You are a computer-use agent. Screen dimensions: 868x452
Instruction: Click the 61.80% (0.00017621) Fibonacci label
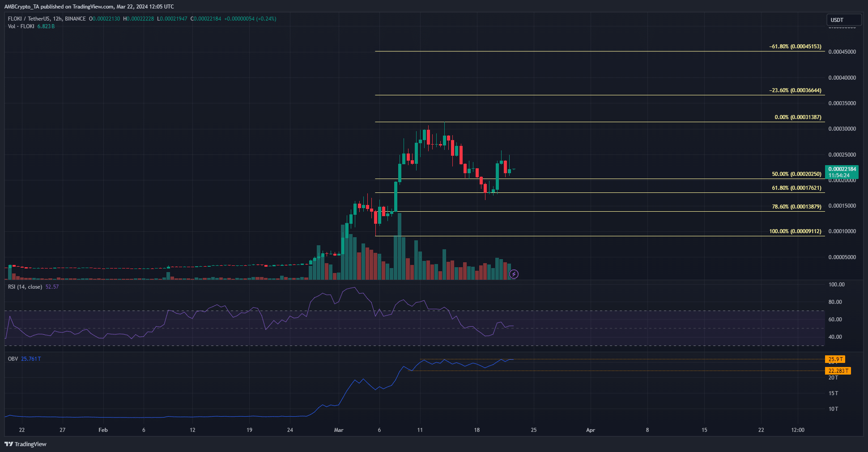(797, 188)
